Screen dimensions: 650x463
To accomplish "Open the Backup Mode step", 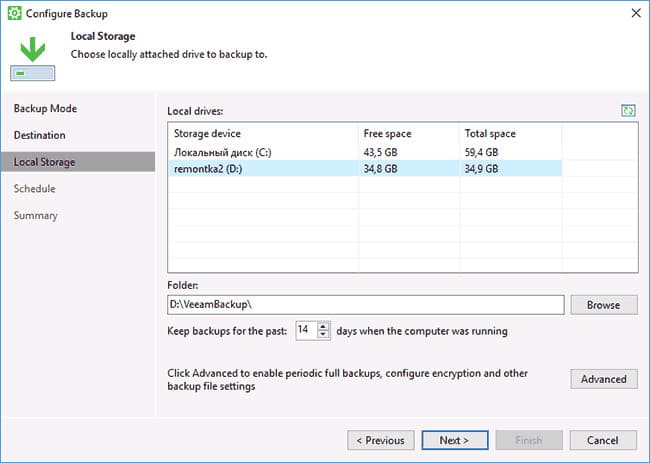I will (x=45, y=109).
